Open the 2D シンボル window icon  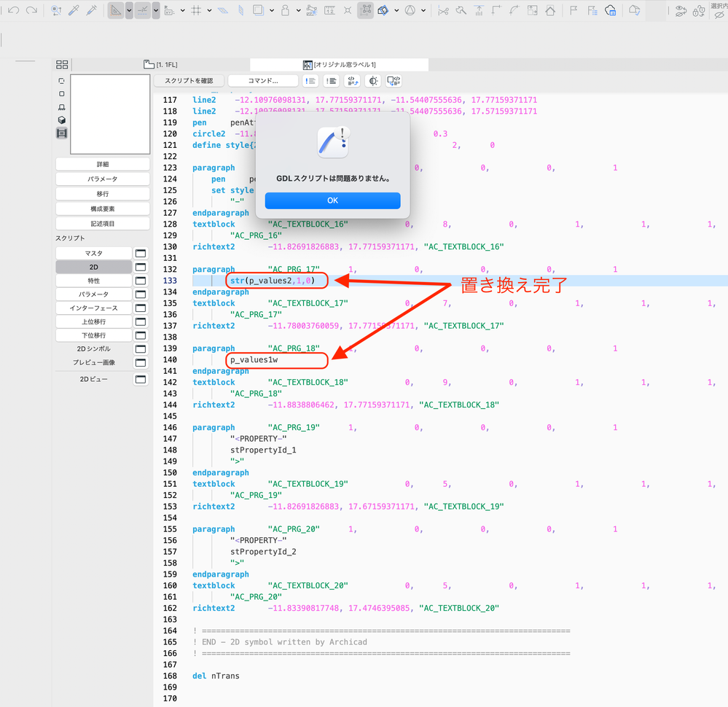pyautogui.click(x=140, y=349)
